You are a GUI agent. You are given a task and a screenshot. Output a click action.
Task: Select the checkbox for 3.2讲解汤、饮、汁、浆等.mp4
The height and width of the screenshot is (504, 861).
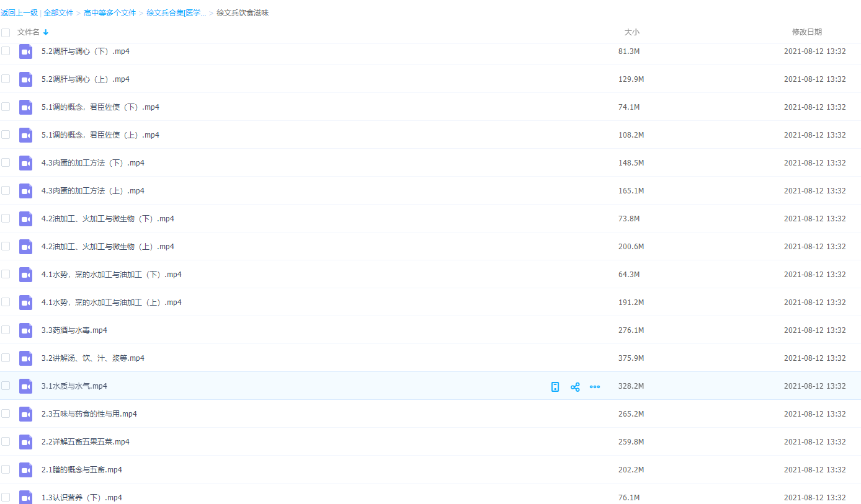pyautogui.click(x=6, y=358)
